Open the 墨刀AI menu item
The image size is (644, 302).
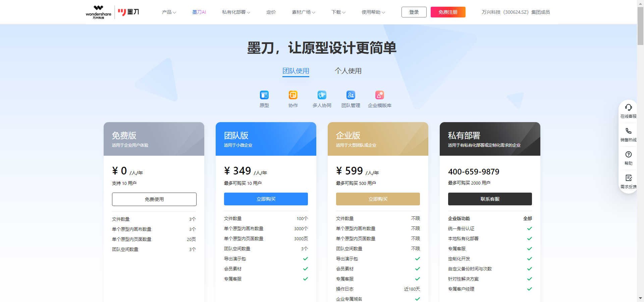pos(199,12)
